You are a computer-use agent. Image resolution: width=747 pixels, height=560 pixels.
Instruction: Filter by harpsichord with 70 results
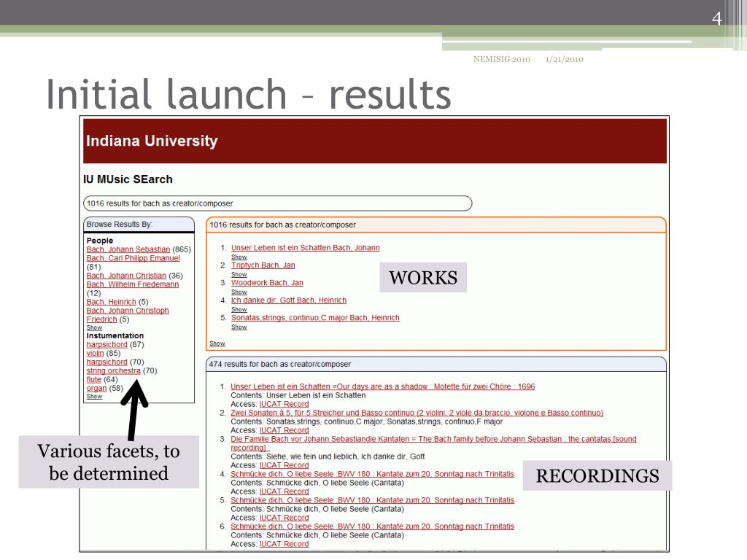click(x=107, y=362)
